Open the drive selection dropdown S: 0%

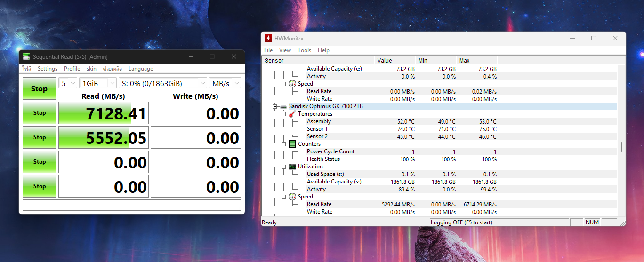click(163, 83)
